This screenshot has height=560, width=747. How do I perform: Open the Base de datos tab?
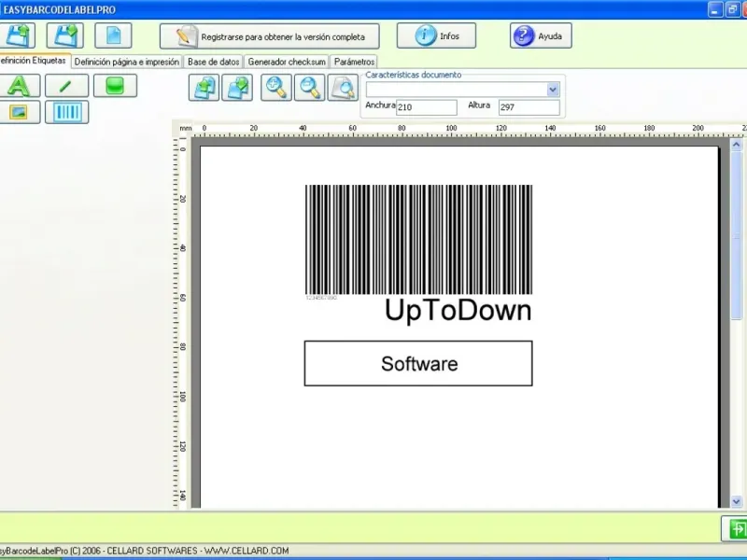click(x=214, y=62)
